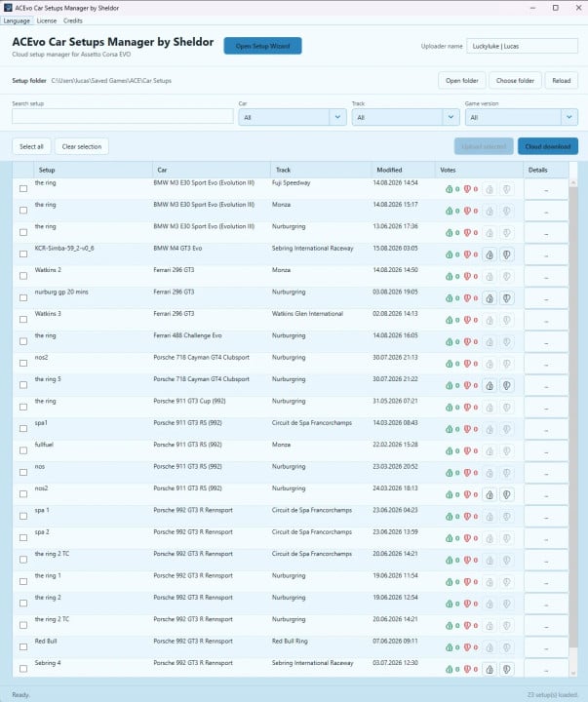Tick the Watkins 3 checkbox

click(23, 319)
